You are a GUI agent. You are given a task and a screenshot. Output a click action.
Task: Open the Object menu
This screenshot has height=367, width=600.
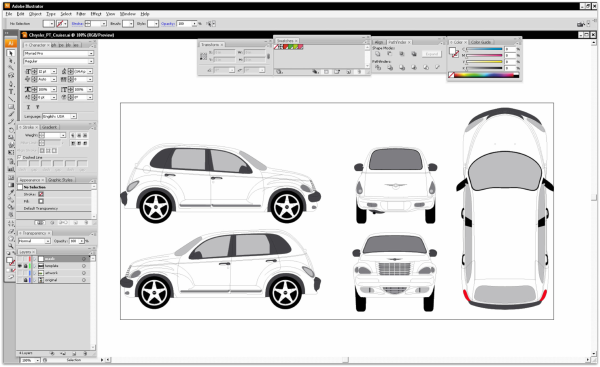35,14
